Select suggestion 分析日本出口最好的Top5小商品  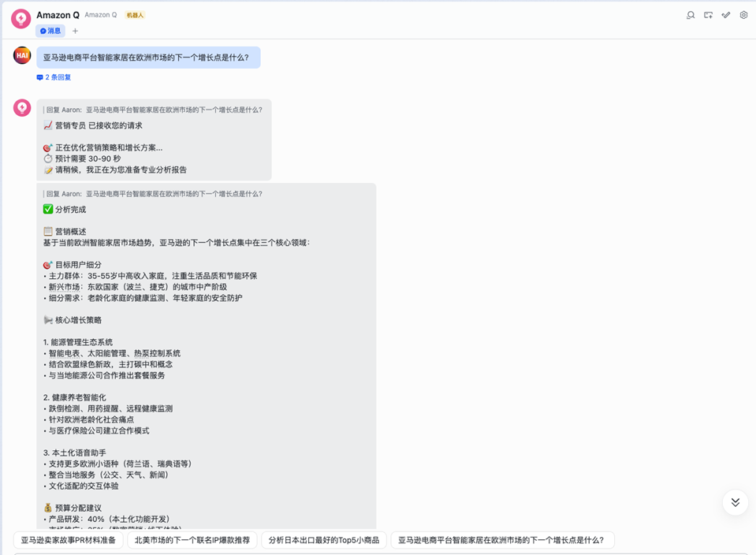coord(324,540)
